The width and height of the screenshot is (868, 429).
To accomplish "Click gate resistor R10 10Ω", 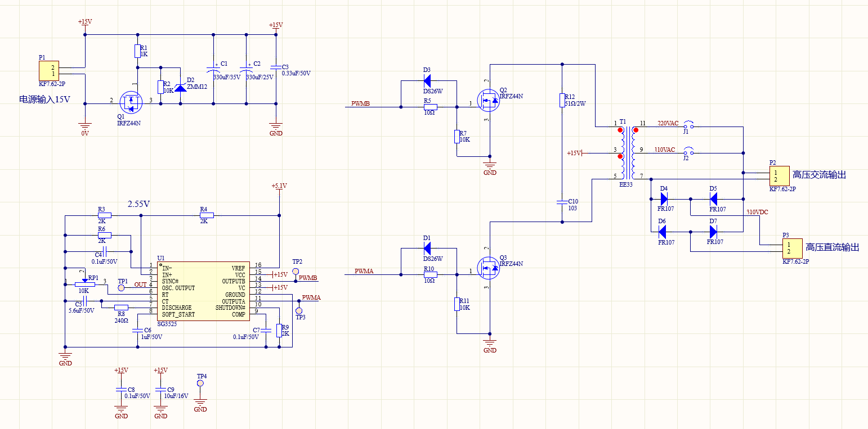I will coord(430,275).
